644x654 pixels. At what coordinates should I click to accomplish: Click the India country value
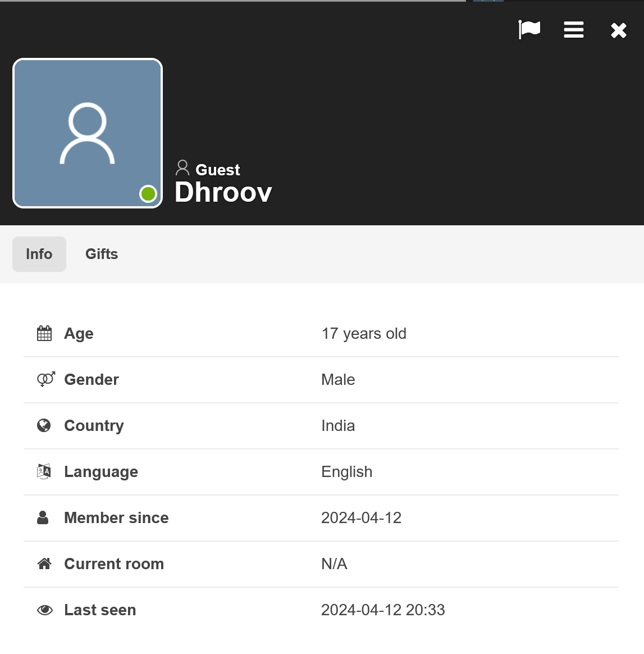(338, 426)
